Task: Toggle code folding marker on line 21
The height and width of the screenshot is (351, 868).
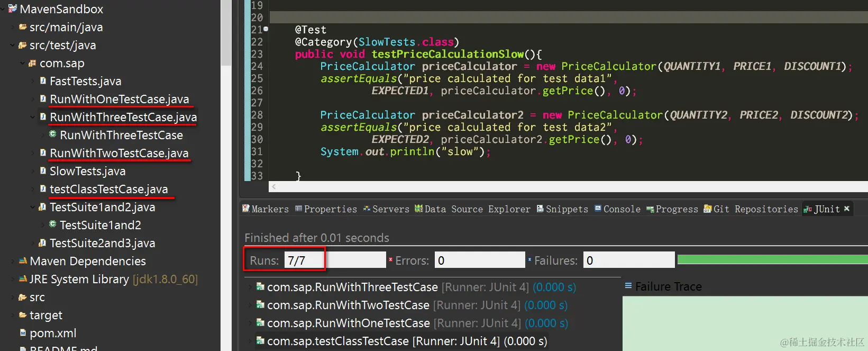Action: click(266, 29)
